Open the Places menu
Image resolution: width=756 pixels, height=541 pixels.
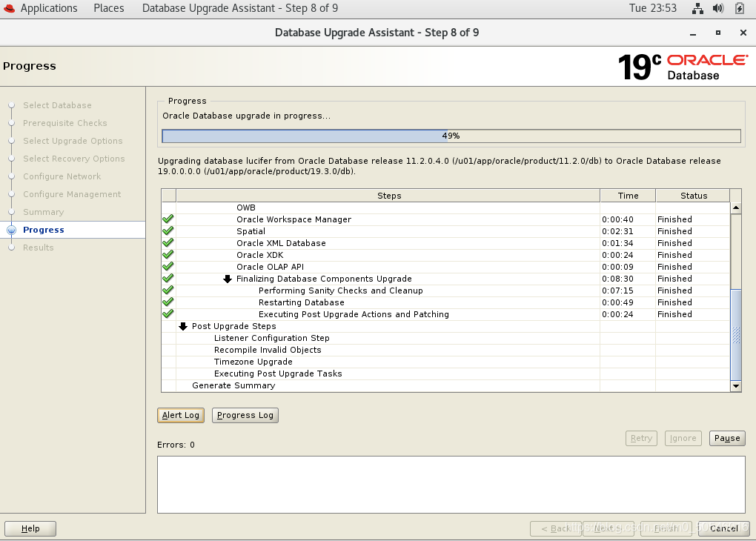click(108, 8)
